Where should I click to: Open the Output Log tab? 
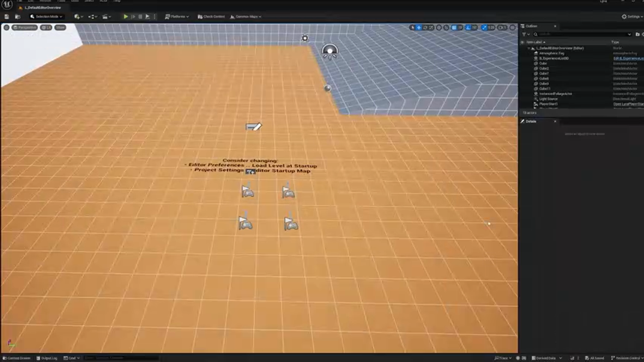tap(48, 358)
